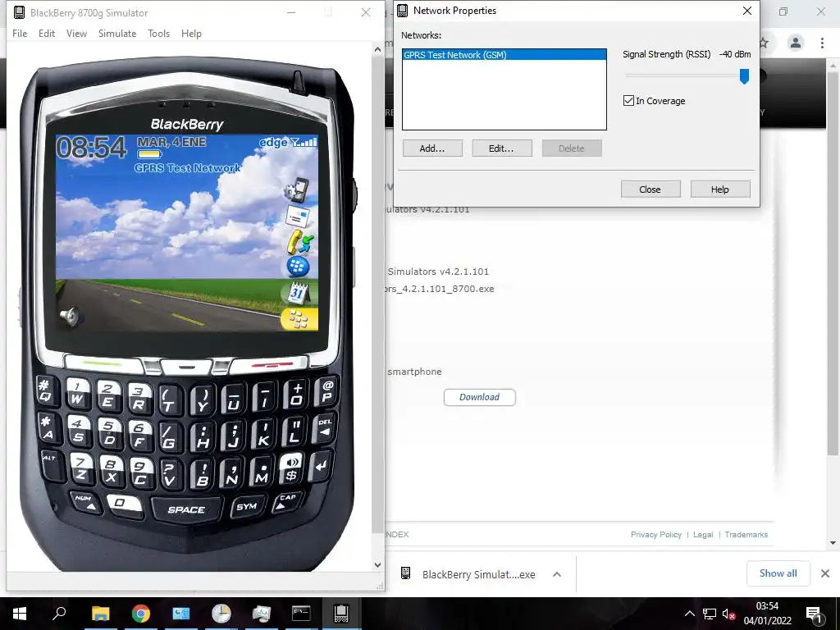The height and width of the screenshot is (630, 840).
Task: Click the red End call key on BlackBerry
Action: click(272, 365)
